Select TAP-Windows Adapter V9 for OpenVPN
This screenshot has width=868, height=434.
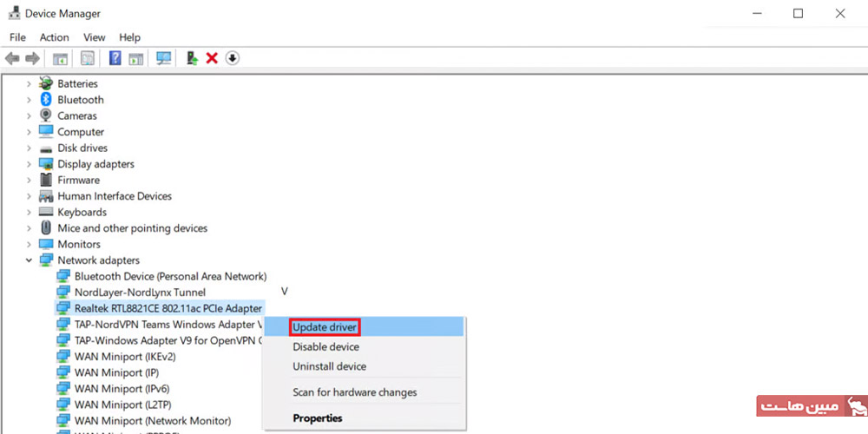click(168, 340)
